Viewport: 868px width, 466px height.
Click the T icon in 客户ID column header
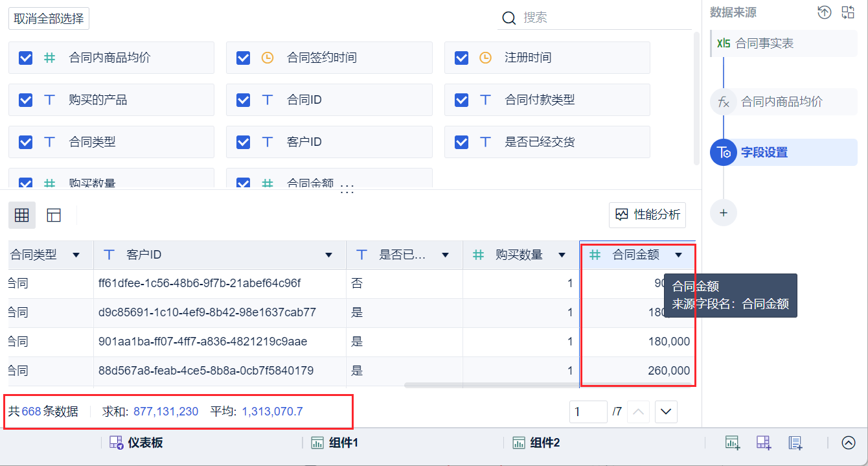coord(109,255)
